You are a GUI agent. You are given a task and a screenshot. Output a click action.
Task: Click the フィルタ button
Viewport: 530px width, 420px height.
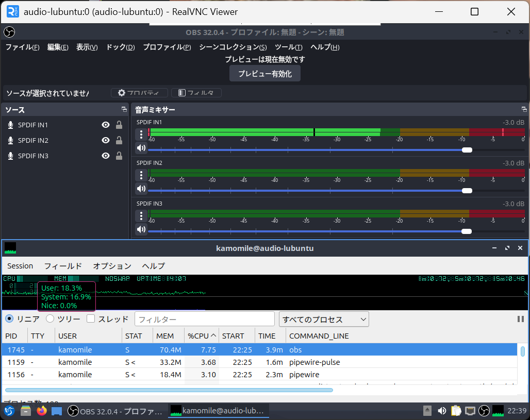tap(196, 93)
